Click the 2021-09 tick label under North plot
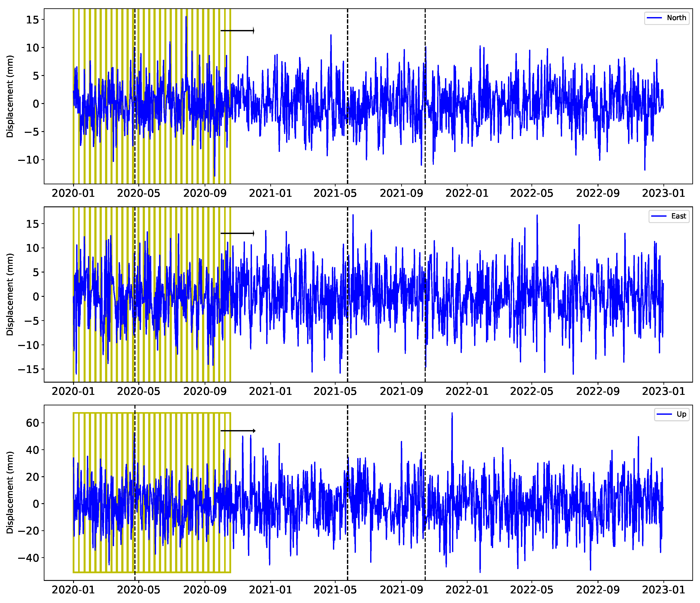 click(x=401, y=193)
